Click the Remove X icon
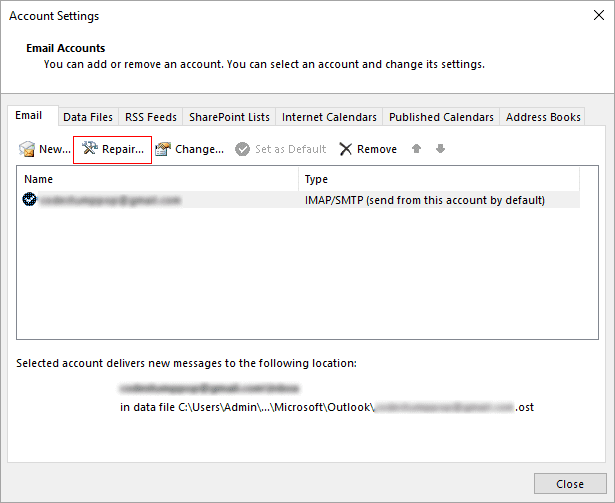Viewport: 615px width, 503px height. [x=346, y=149]
